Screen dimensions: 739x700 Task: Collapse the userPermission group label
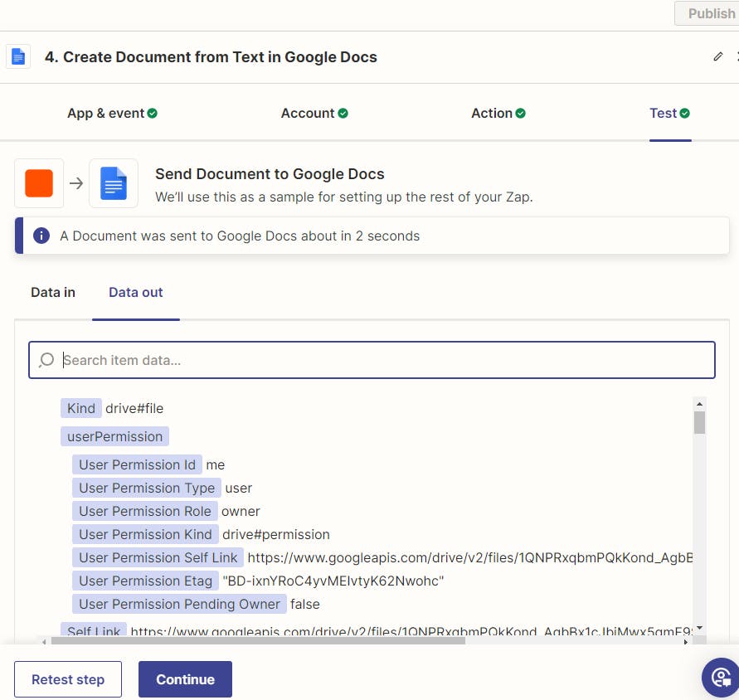[114, 436]
